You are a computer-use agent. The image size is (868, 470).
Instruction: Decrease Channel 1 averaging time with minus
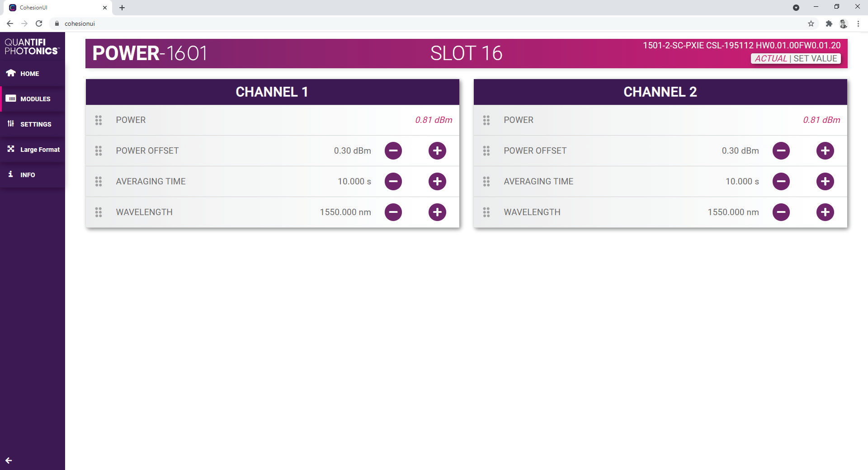[393, 181]
